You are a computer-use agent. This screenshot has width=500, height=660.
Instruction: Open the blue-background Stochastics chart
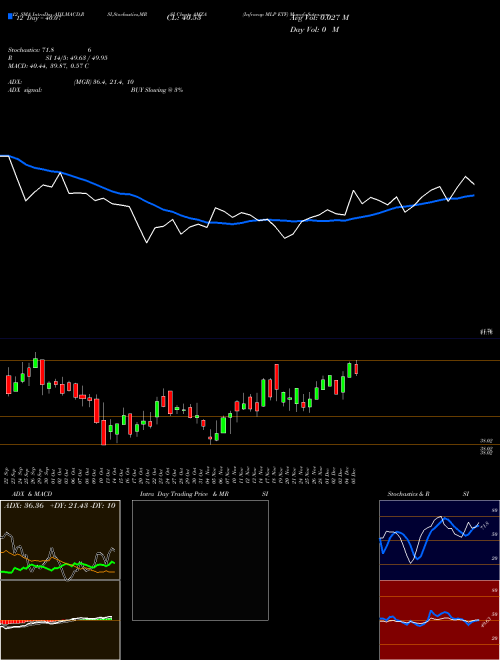[x=439, y=540]
